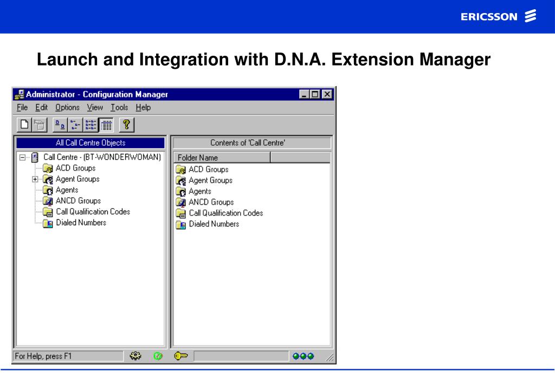
Task: Open the View menu
Action: click(95, 107)
